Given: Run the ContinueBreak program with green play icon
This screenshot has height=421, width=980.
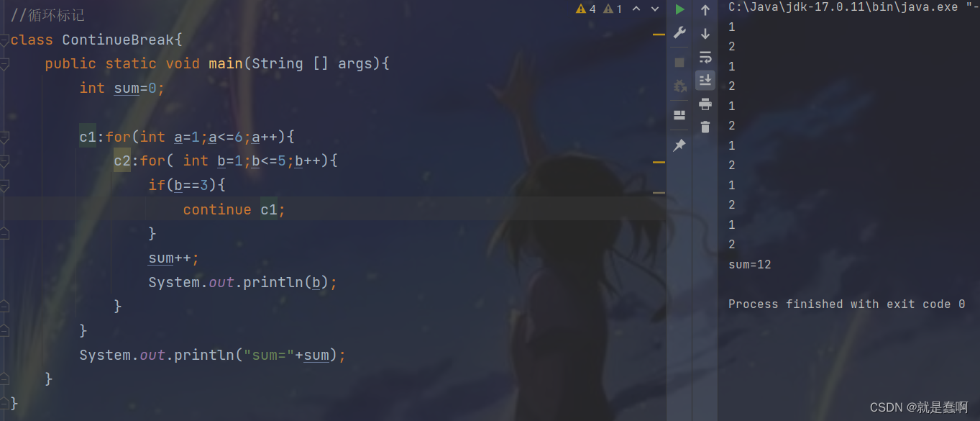Looking at the screenshot, I should (679, 9).
